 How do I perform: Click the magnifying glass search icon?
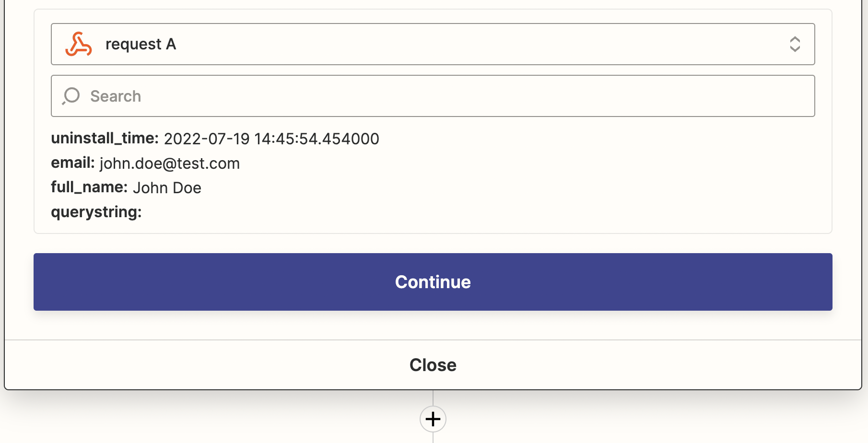[x=70, y=96]
